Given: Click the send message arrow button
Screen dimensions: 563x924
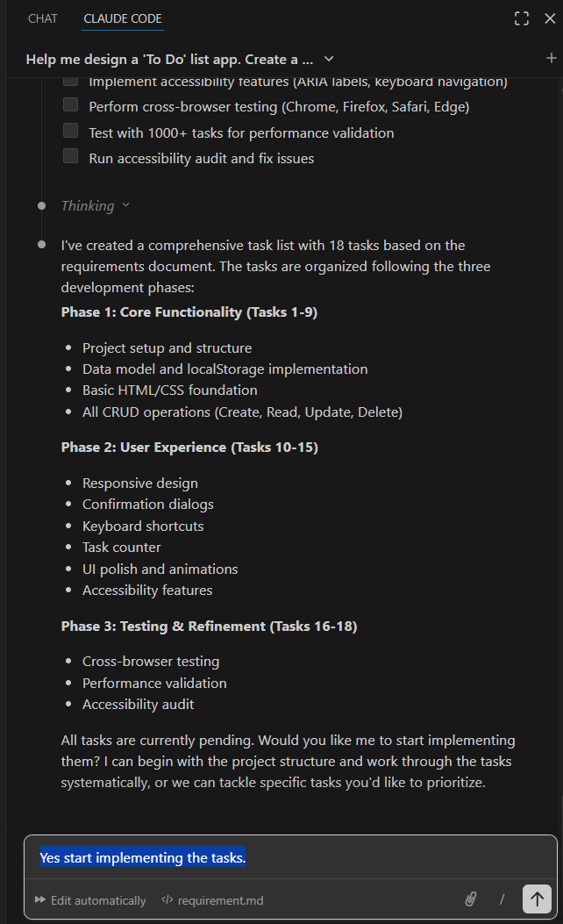Looking at the screenshot, I should click(x=537, y=899).
